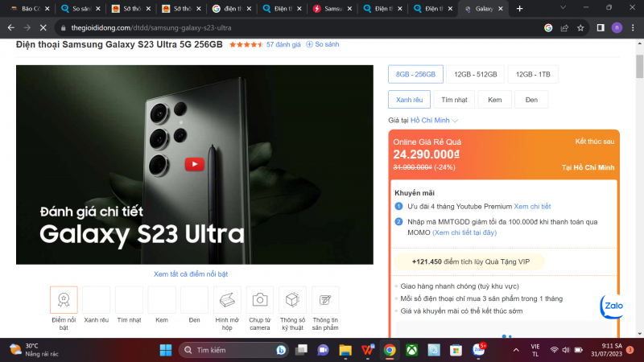This screenshot has width=644, height=362.
Task: Close the active Galaxy tab
Action: pos(500,9)
